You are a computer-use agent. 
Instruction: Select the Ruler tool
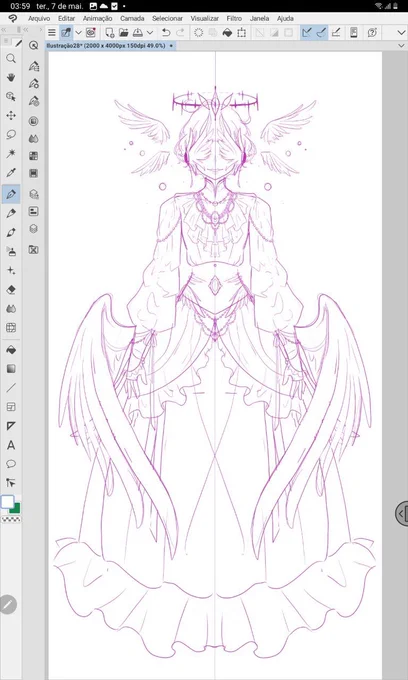click(11, 426)
